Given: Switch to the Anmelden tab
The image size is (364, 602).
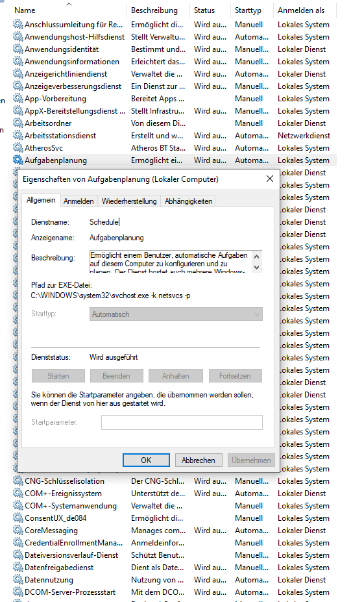Looking at the screenshot, I should 79,201.
